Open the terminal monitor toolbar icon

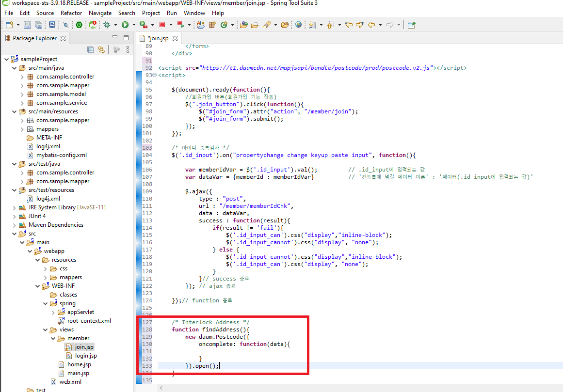[52, 25]
